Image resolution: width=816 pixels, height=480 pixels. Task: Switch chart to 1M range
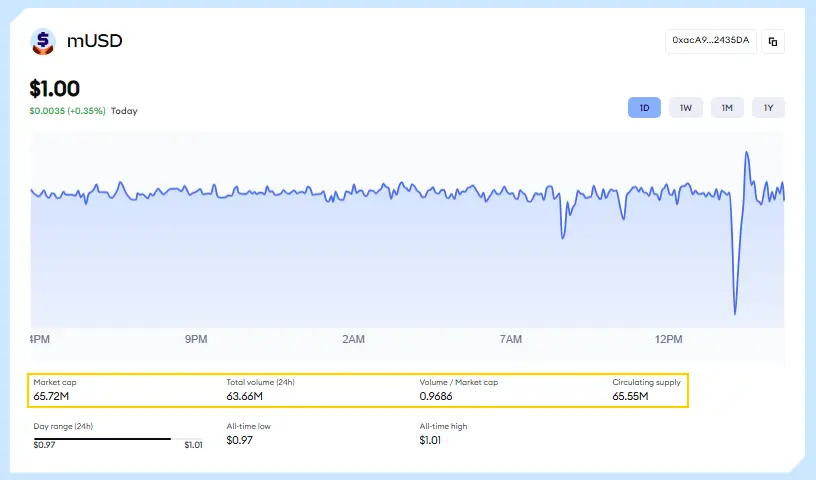727,107
